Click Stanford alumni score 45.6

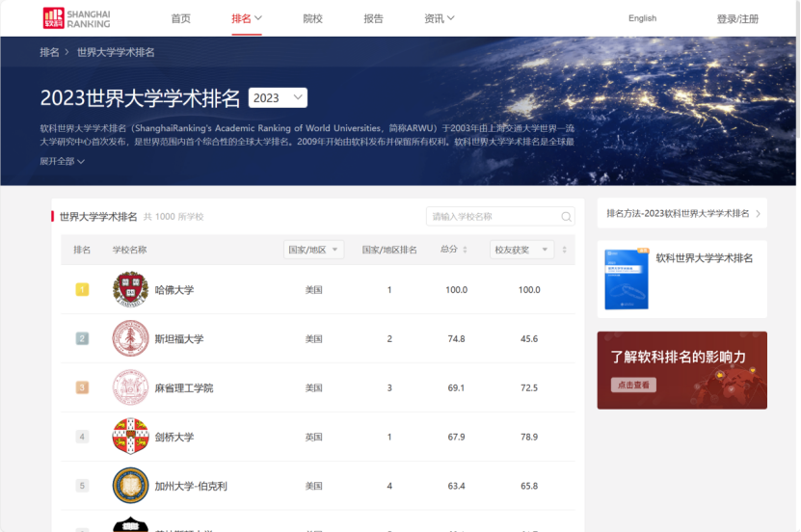529,339
